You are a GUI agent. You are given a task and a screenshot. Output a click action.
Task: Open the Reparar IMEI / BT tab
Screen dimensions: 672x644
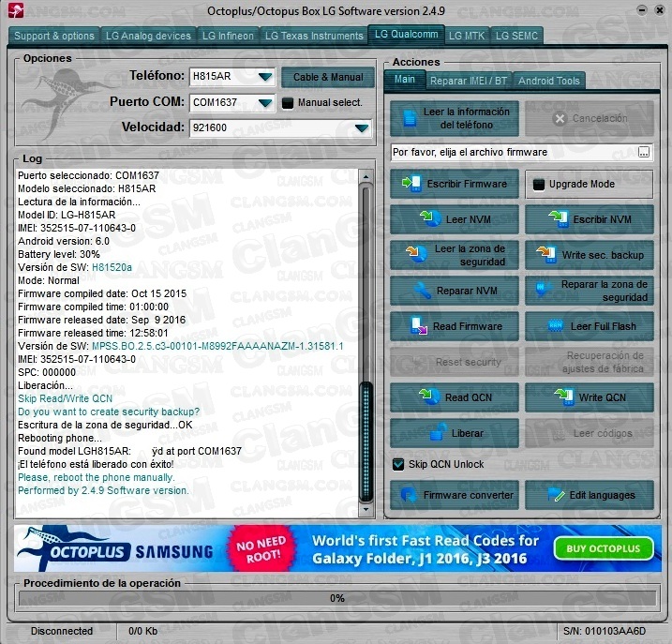pos(469,81)
